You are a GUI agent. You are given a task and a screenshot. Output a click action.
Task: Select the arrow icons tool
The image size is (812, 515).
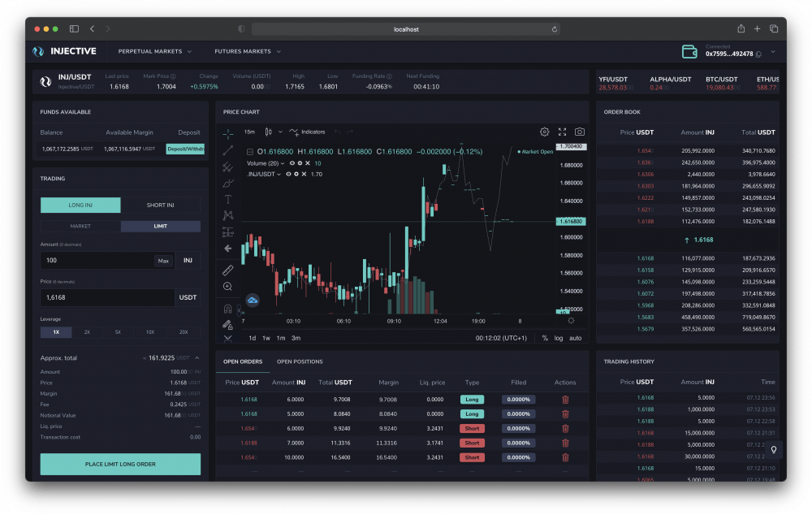point(228,249)
